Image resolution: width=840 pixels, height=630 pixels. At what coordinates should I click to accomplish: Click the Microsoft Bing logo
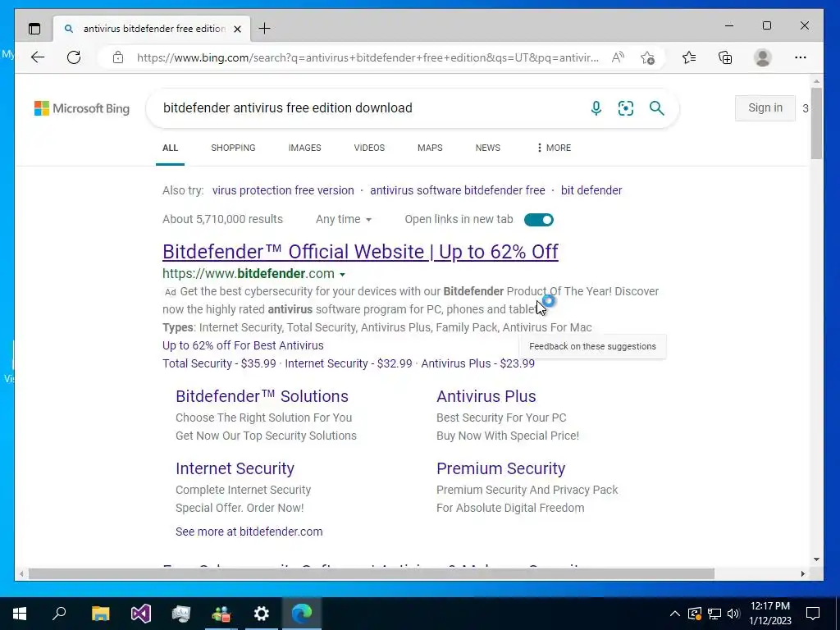click(x=82, y=108)
